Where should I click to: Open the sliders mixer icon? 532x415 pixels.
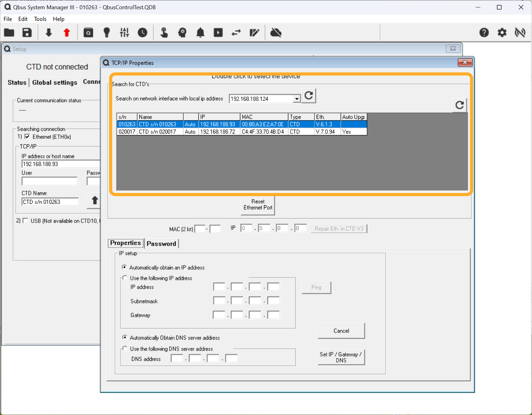coord(124,32)
